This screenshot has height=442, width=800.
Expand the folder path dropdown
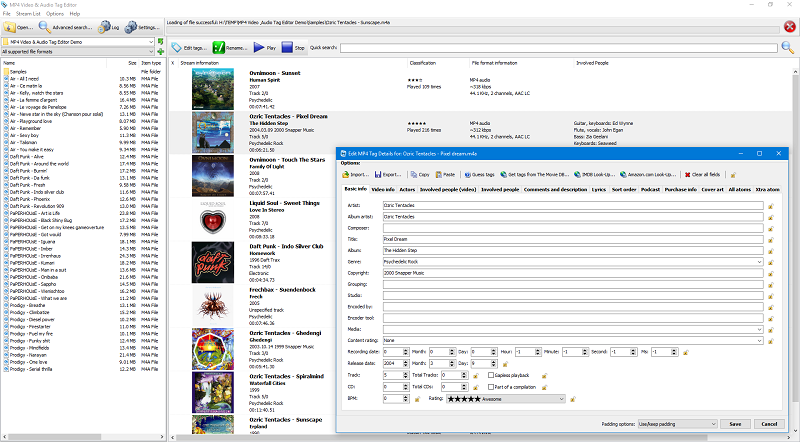tap(151, 42)
